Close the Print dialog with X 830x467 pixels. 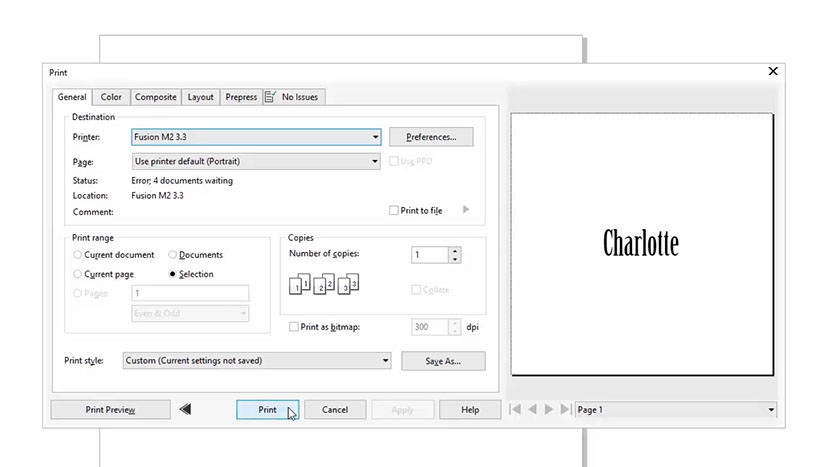(772, 72)
